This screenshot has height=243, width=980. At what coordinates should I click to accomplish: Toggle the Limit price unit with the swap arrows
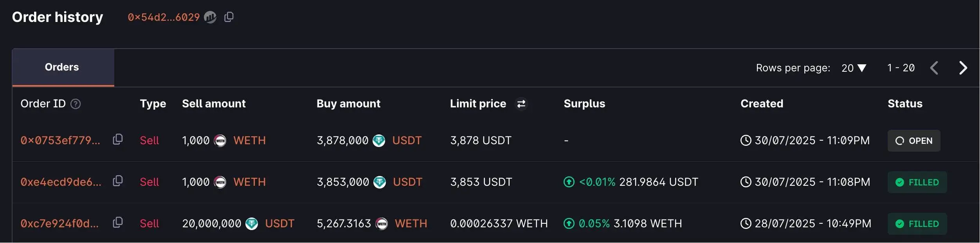click(x=521, y=104)
